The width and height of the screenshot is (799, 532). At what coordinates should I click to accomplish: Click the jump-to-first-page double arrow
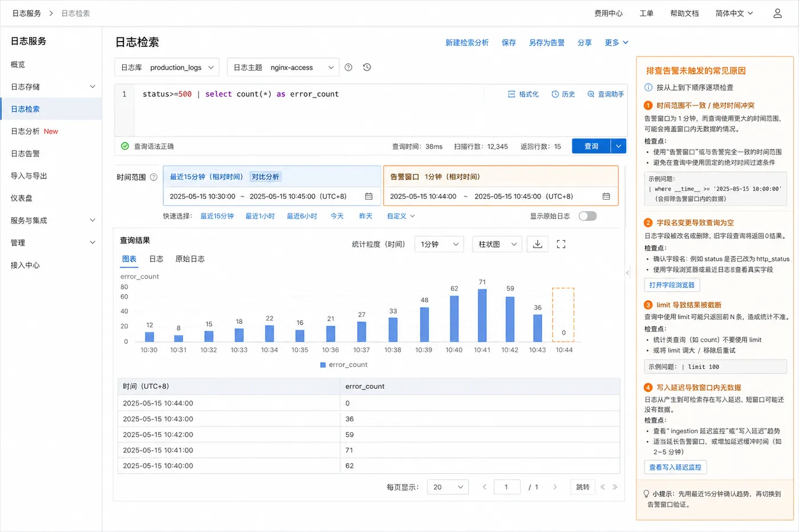[603, 487]
